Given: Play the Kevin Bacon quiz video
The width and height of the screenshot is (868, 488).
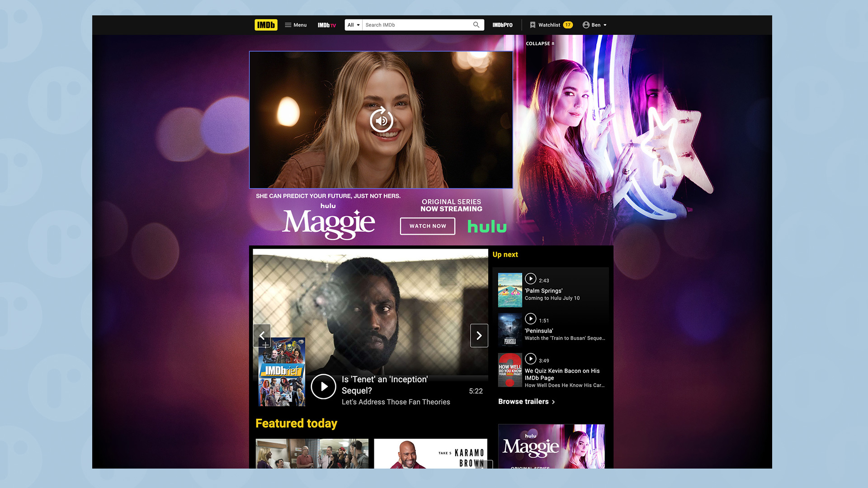Looking at the screenshot, I should click(x=531, y=359).
